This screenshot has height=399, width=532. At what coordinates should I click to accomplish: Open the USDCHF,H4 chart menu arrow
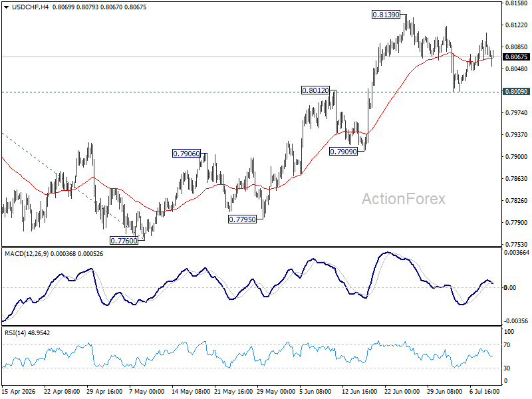[6, 7]
